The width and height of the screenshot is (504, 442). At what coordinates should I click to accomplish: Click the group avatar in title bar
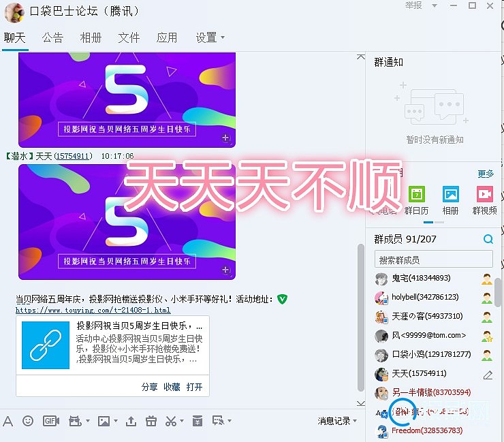point(14,12)
